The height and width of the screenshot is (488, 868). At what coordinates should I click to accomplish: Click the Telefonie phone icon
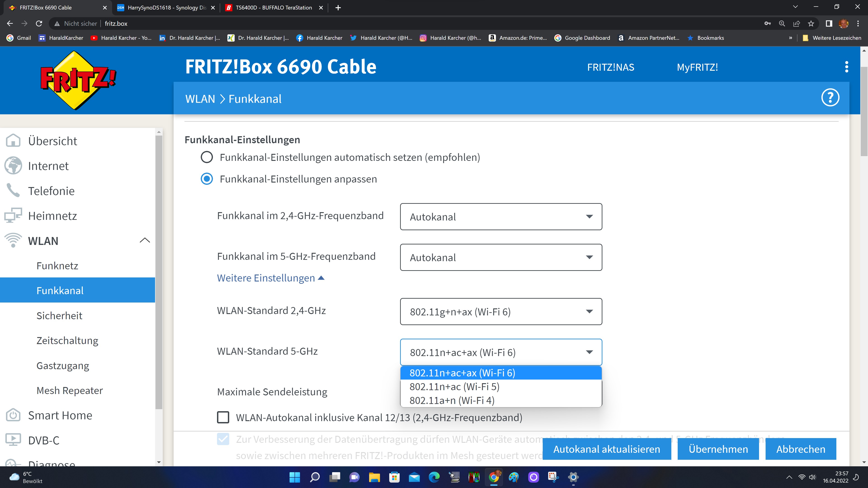(x=13, y=191)
